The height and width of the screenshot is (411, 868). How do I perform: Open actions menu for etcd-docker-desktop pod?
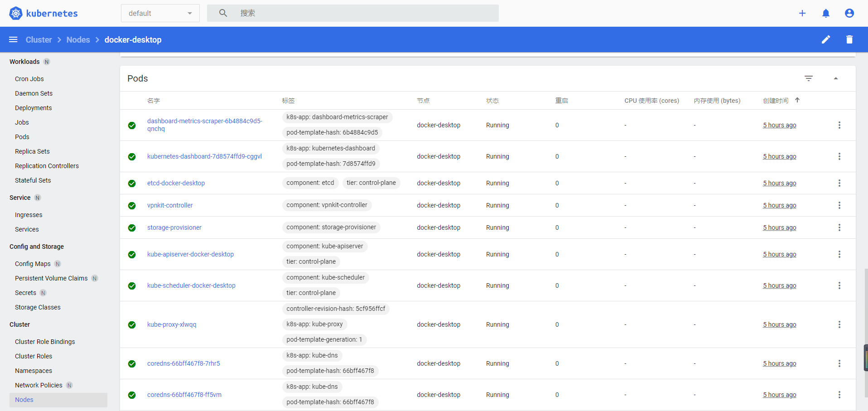(x=839, y=183)
